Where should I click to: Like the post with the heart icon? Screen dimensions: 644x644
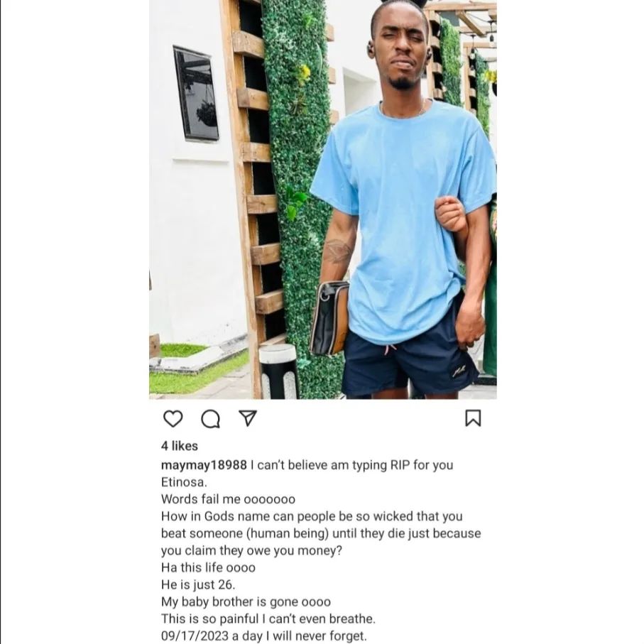(x=173, y=418)
